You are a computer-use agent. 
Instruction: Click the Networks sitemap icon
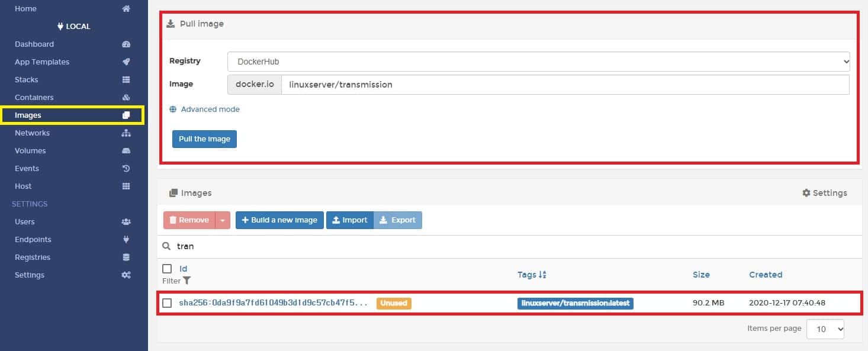[x=126, y=133]
